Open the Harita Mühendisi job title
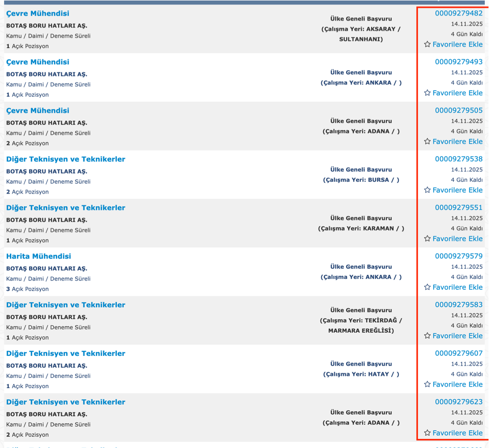The image size is (489, 448). pos(38,257)
